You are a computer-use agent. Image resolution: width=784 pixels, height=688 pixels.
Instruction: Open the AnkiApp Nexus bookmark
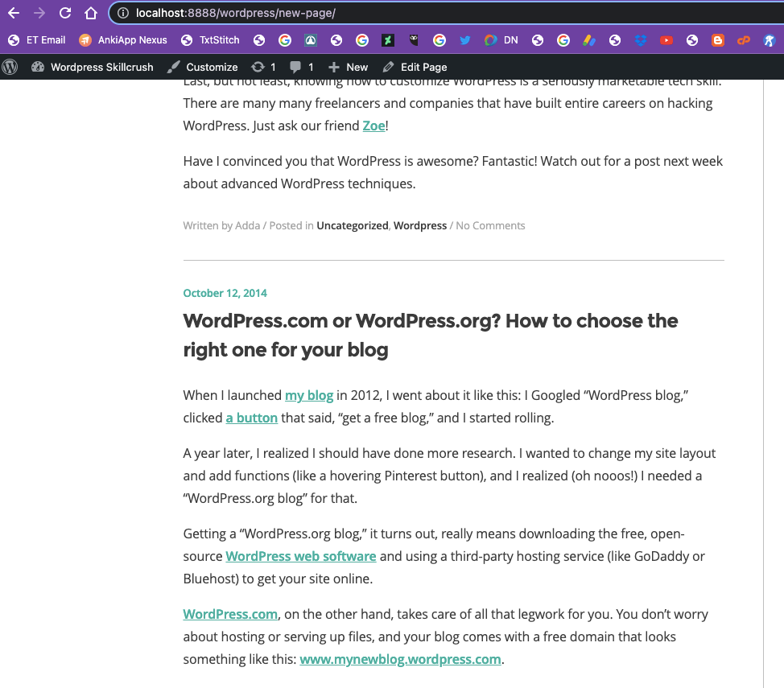[123, 40]
